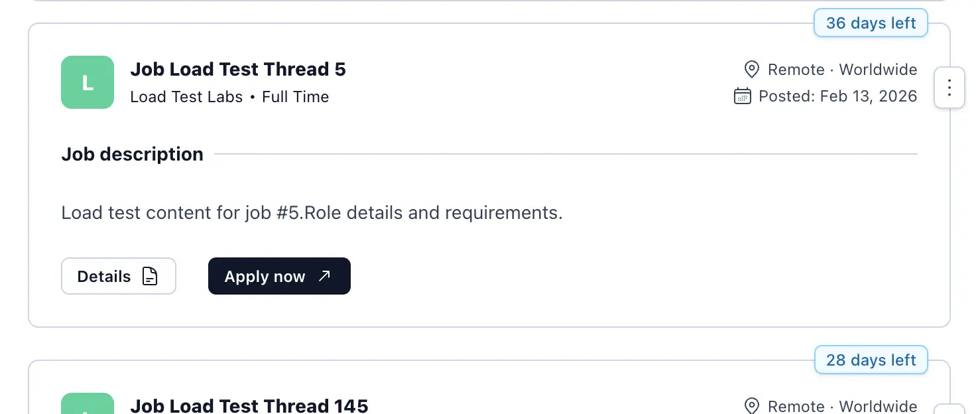Click the load test content description text
Image resolution: width=980 pixels, height=414 pixels.
coord(312,213)
